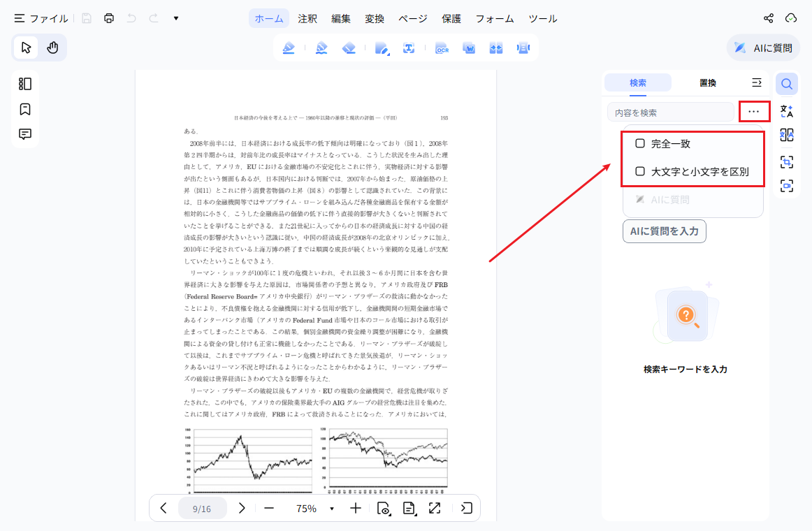Image resolution: width=812 pixels, height=531 pixels.
Task: Hide the bottom toolbar with arrow-box icon
Action: click(x=467, y=509)
